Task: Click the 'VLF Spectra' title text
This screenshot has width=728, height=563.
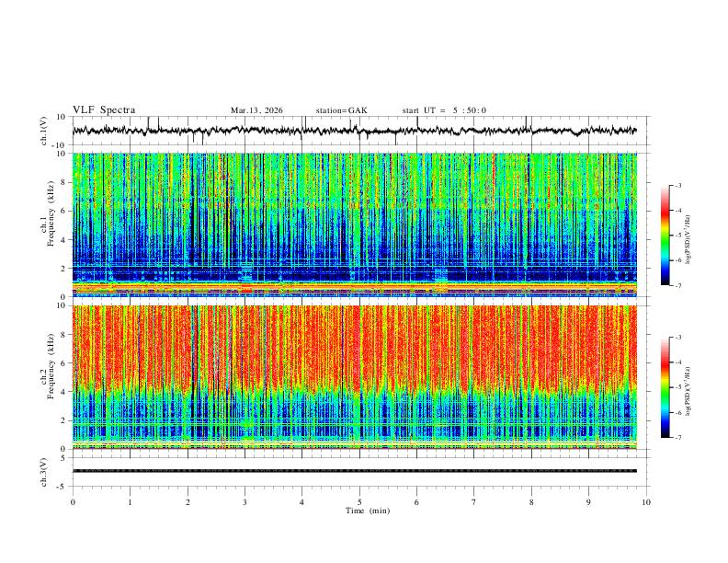Action: point(104,110)
